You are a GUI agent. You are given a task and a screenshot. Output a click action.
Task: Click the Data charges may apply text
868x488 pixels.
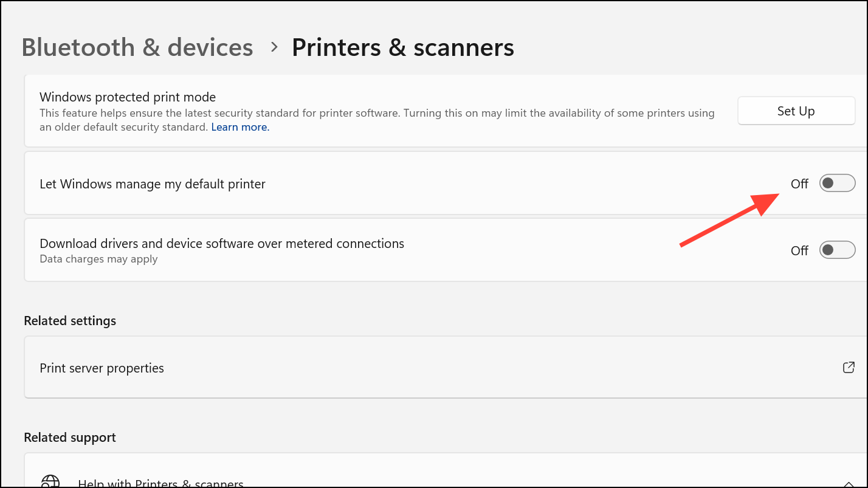[x=98, y=259]
